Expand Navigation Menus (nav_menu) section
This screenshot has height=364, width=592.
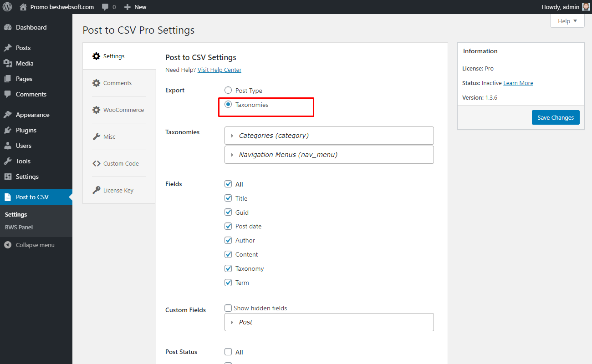point(329,155)
